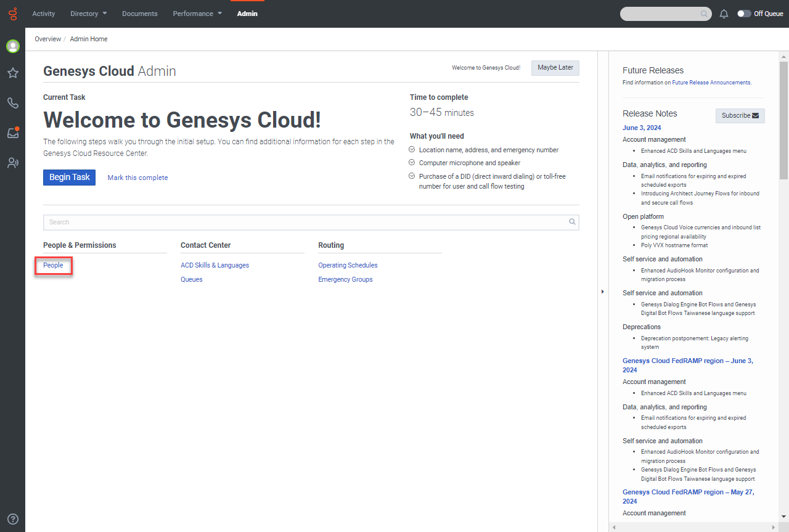Open Favorites star icon in sidebar

coord(12,73)
